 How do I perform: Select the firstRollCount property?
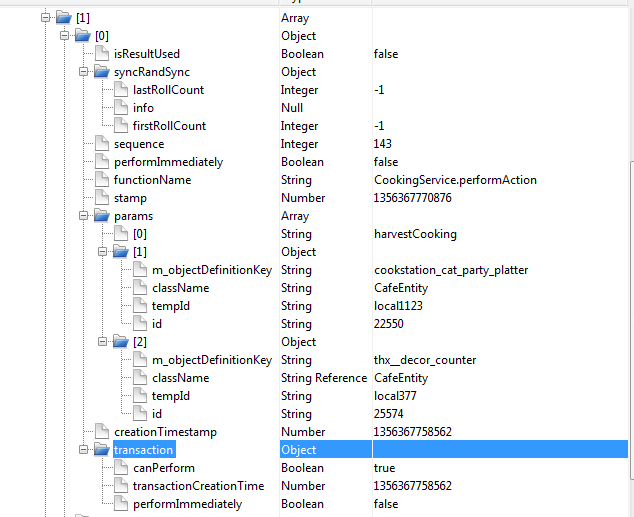pyautogui.click(x=169, y=126)
